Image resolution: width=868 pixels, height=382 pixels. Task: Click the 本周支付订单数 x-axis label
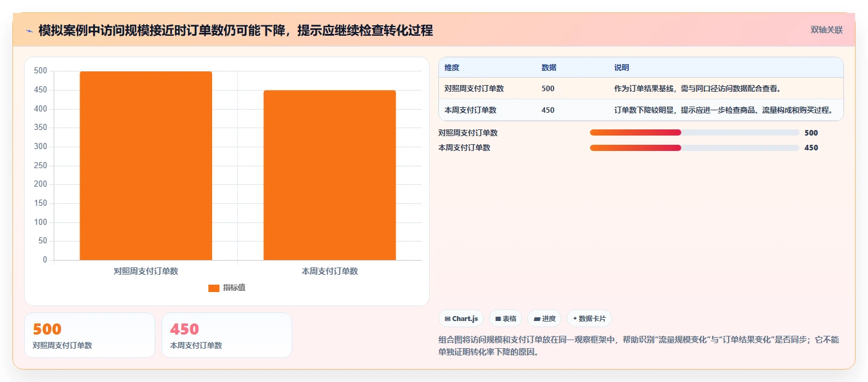coord(330,271)
